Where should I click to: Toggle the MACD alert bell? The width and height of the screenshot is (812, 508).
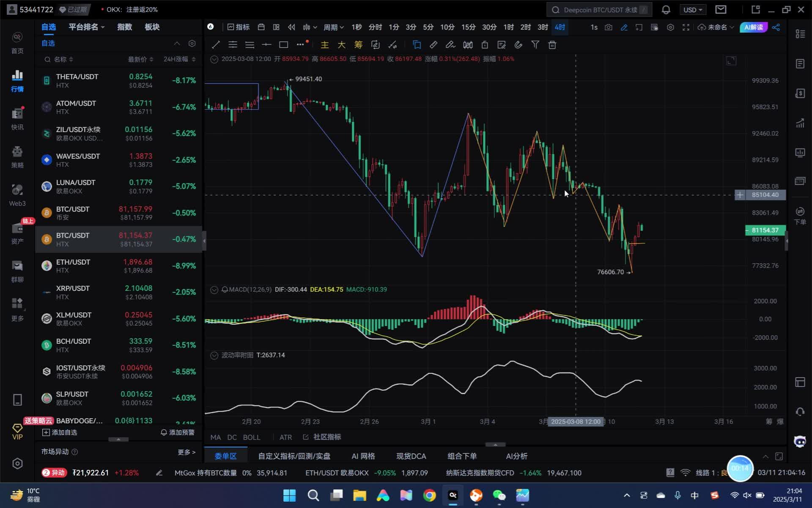click(225, 290)
